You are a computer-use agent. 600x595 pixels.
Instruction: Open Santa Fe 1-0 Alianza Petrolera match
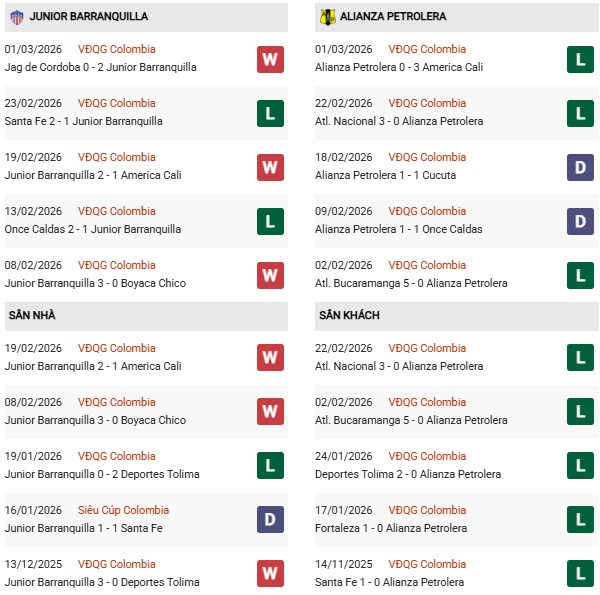(x=392, y=582)
